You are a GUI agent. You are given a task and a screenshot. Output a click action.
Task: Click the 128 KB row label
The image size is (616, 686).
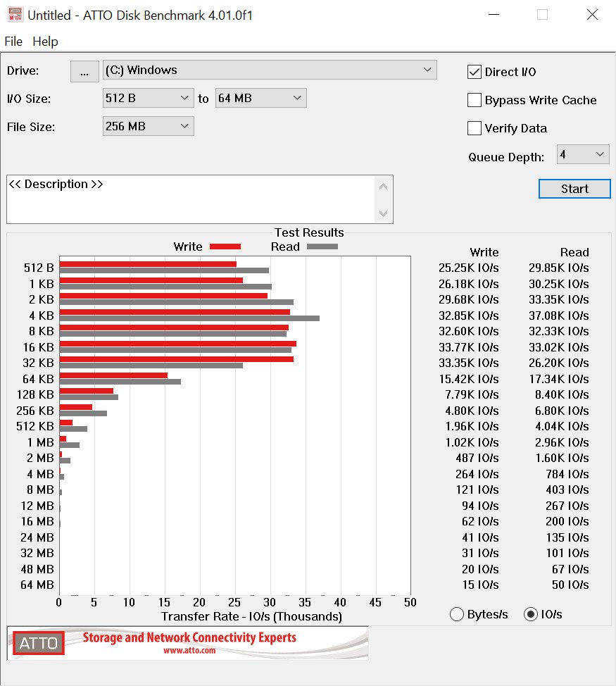point(35,394)
